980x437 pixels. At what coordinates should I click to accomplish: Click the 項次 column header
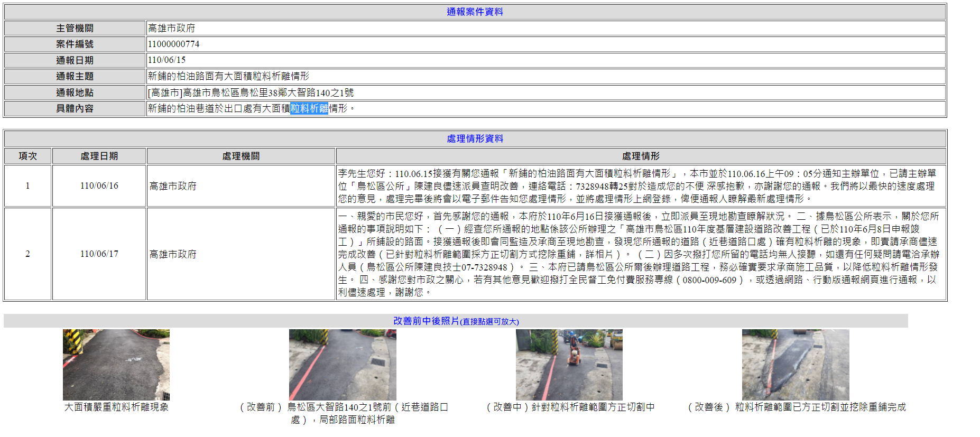click(x=27, y=156)
